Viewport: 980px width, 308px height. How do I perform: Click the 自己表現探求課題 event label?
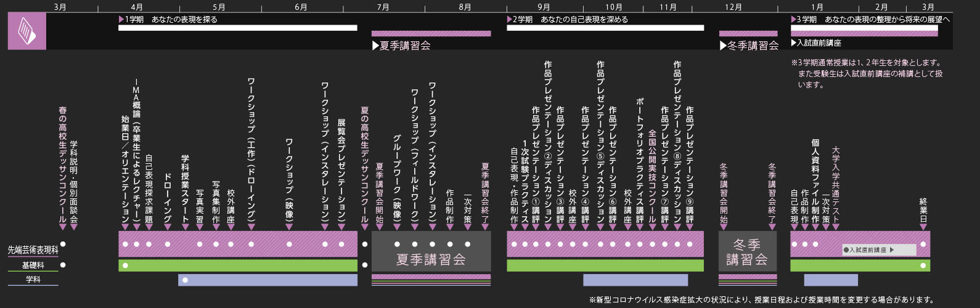click(149, 189)
